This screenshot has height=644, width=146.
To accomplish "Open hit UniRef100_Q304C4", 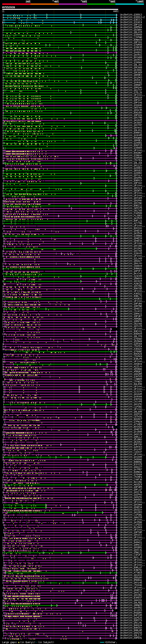I will [x=131, y=22].
